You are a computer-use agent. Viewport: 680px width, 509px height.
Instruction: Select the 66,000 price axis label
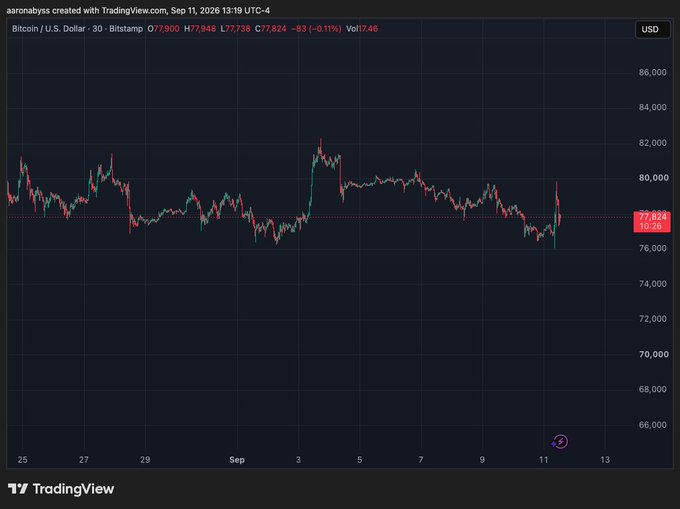[652, 425]
